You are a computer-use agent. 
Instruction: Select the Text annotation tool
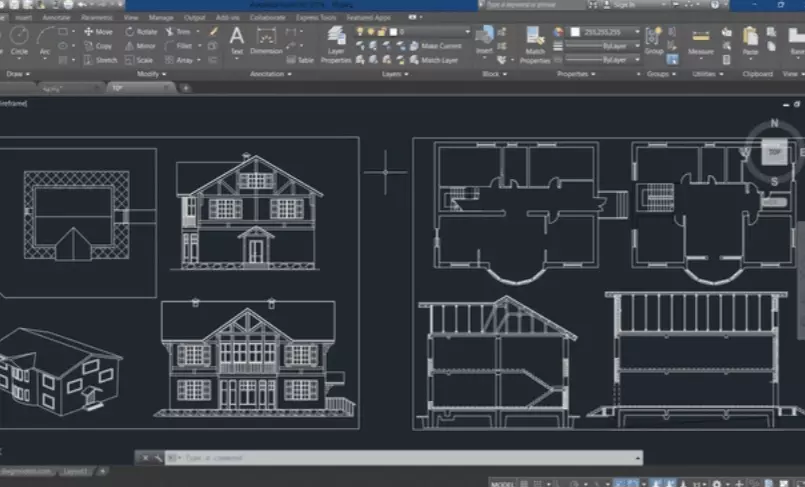pyautogui.click(x=237, y=41)
